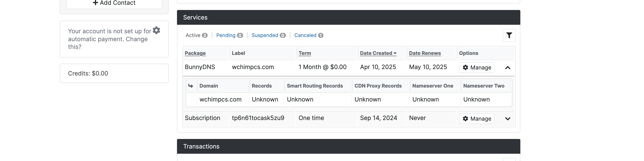This screenshot has height=161, width=644.
Task: Switch to the Active services tab
Action: pyautogui.click(x=196, y=35)
